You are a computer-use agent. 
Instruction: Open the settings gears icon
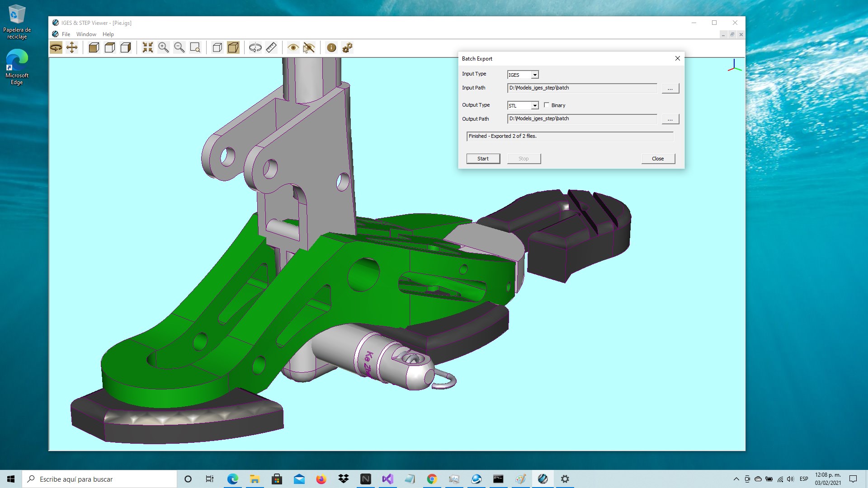(347, 47)
